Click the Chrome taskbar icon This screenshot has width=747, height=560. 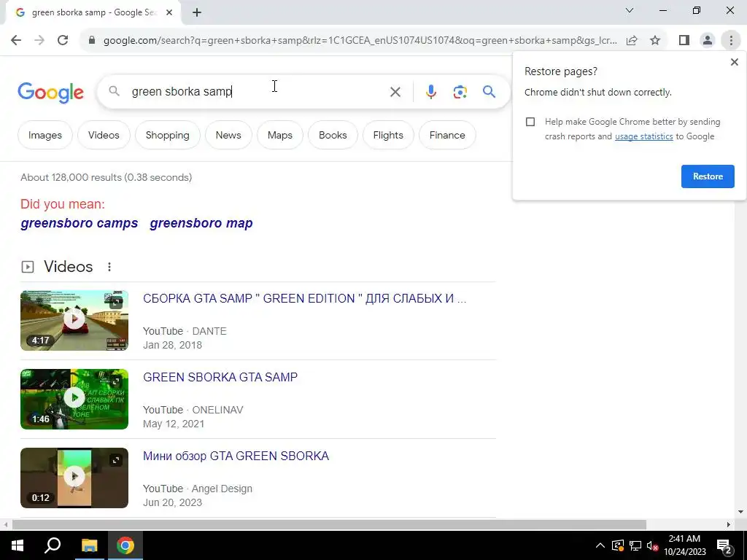pyautogui.click(x=125, y=545)
